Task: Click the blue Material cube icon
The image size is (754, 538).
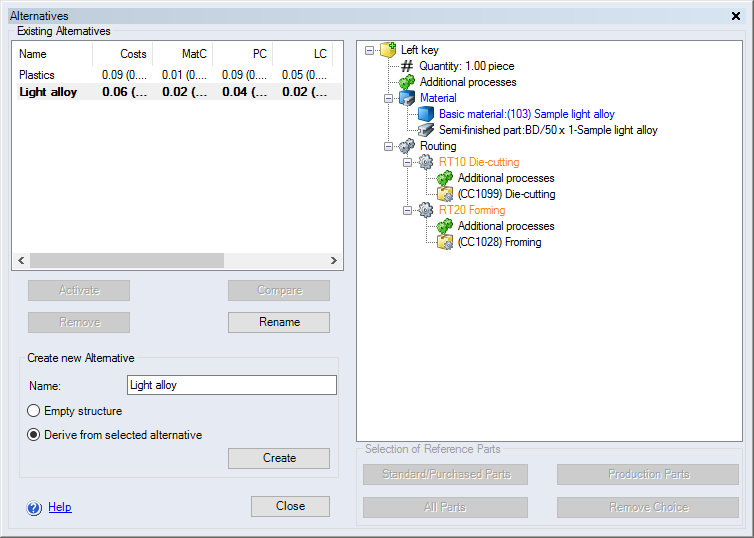Action: coord(407,98)
